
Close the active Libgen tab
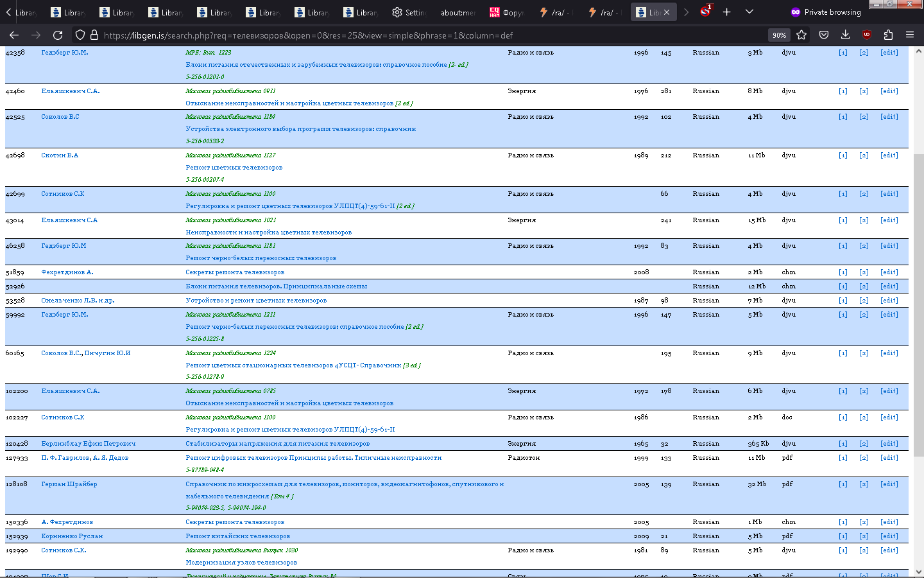(x=667, y=12)
